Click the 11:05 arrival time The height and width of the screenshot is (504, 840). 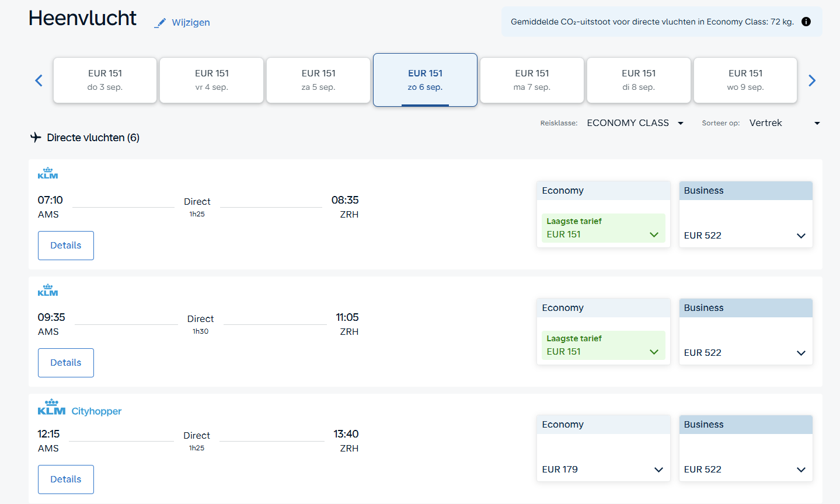[347, 317]
